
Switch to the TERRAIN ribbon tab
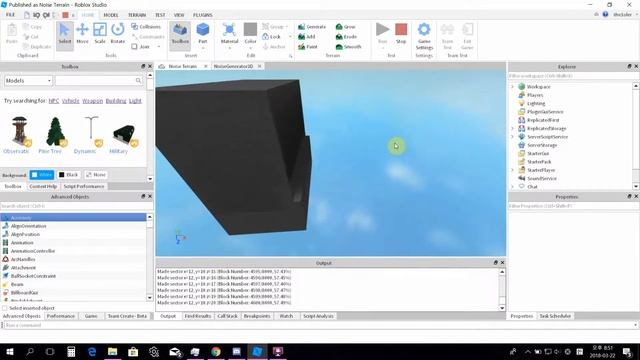137,15
